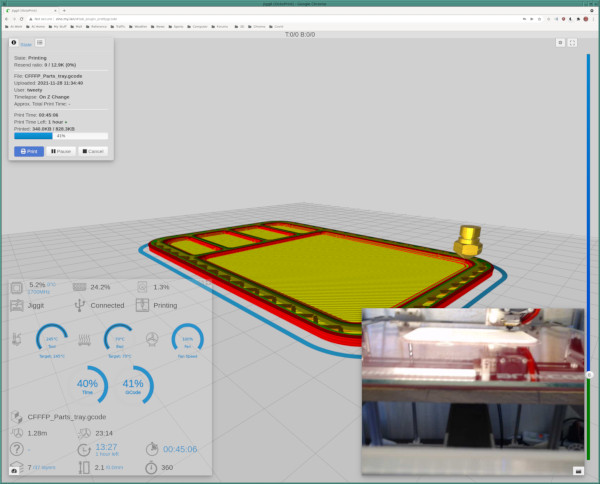Click the hotend tool temperature gauge
Screen dimensions: 600x484
tap(52, 339)
